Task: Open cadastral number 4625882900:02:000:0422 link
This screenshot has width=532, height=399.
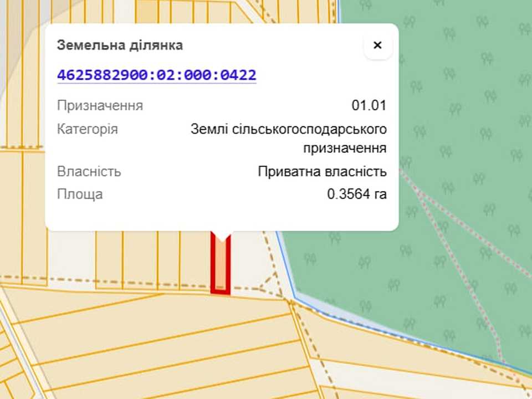Action: tap(157, 75)
